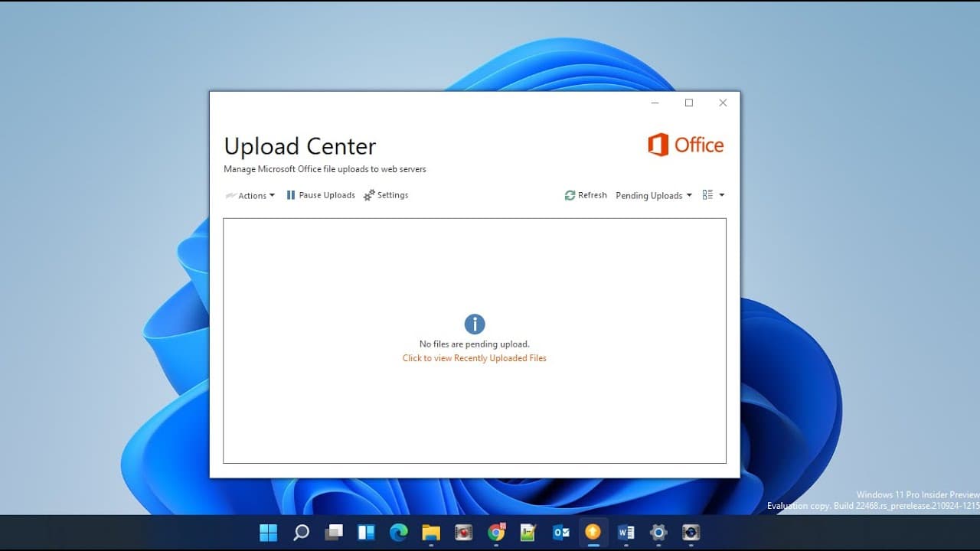Image resolution: width=980 pixels, height=551 pixels.
Task: Open Task View from the taskbar
Action: coord(334,533)
